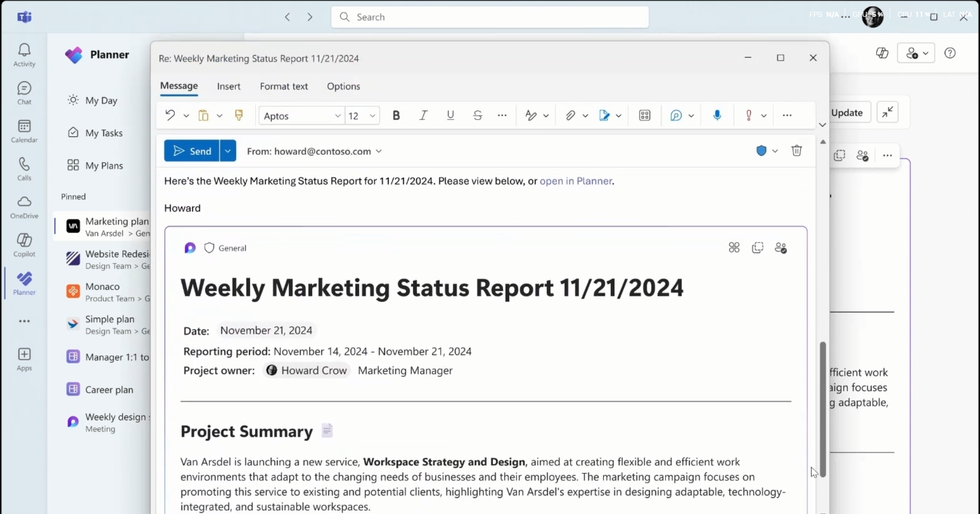Show more formatting options ellipsis
Screen dimensions: 980x514
click(x=502, y=115)
